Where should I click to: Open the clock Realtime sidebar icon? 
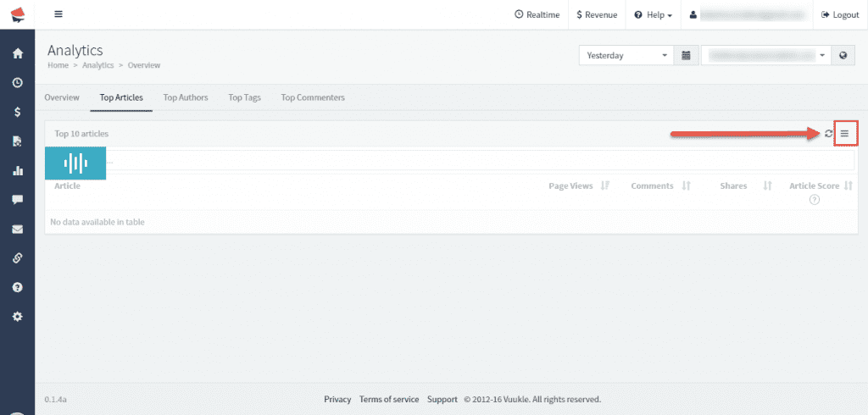click(x=17, y=83)
